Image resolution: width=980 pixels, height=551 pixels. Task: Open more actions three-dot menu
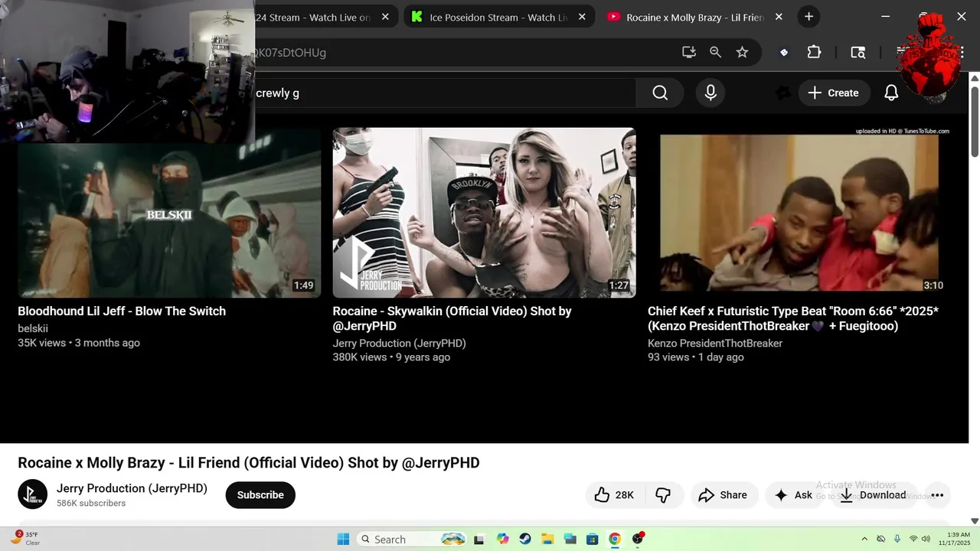click(937, 495)
